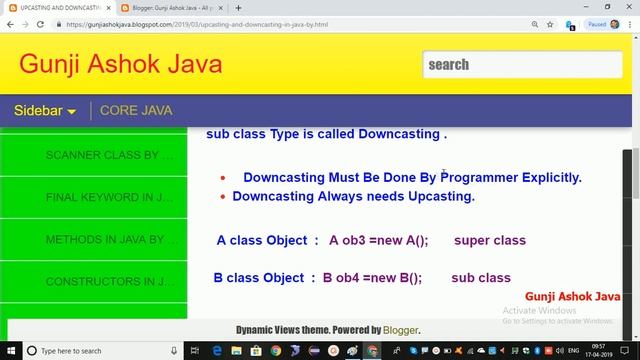
Task: Open the Action Center notifications icon
Action: coord(624,351)
